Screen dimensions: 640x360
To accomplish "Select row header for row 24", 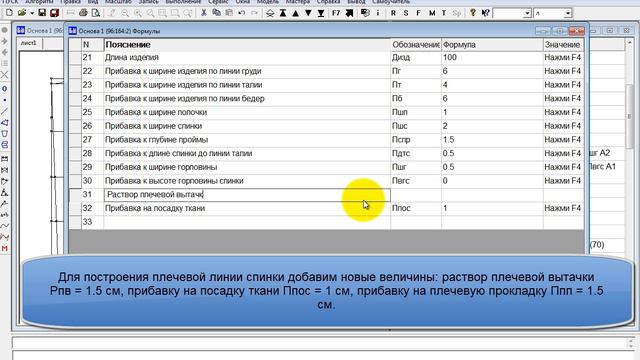I will (75, 98).
